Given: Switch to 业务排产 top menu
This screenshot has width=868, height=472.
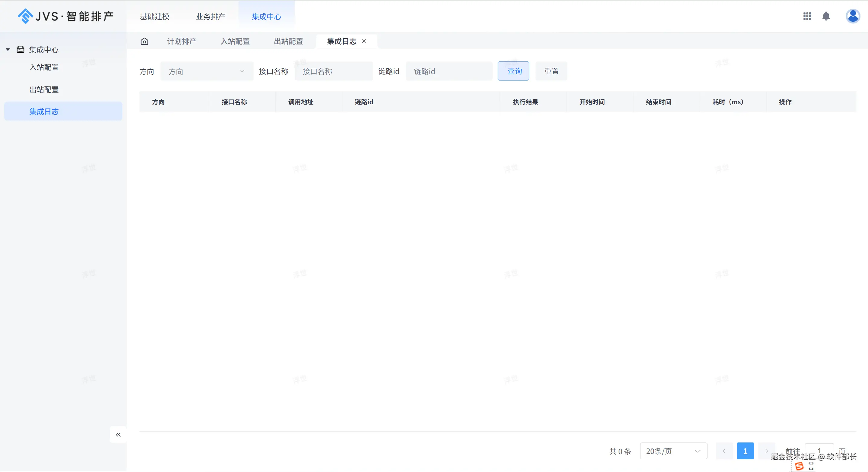Looking at the screenshot, I should [x=211, y=17].
